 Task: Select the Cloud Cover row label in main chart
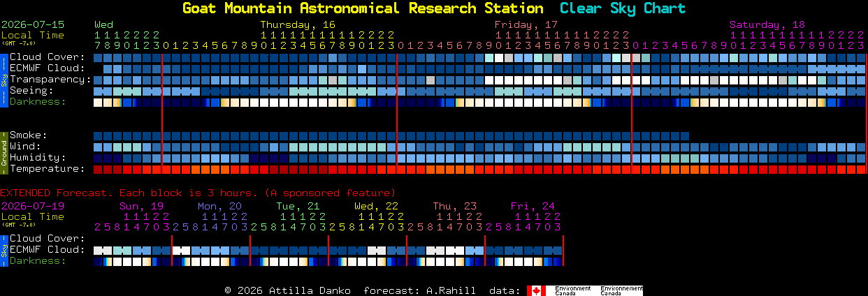coord(47,57)
